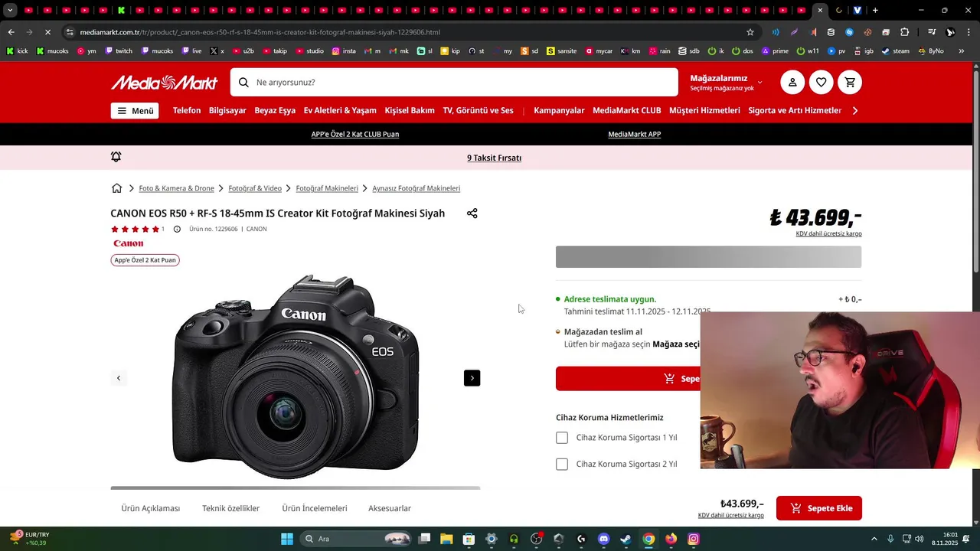The height and width of the screenshot is (551, 980).
Task: Open Aynasız Fotoğraf Makineleri breadcrumb
Action: pos(416,188)
